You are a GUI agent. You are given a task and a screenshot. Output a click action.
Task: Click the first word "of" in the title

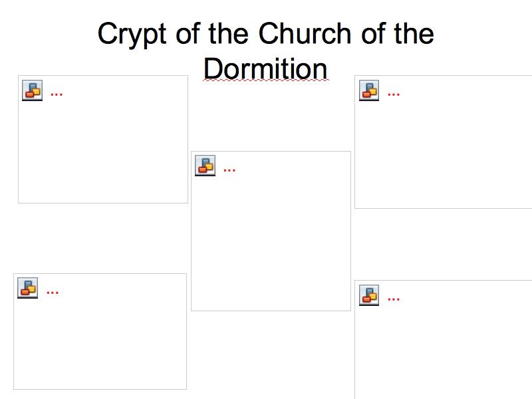(188, 33)
